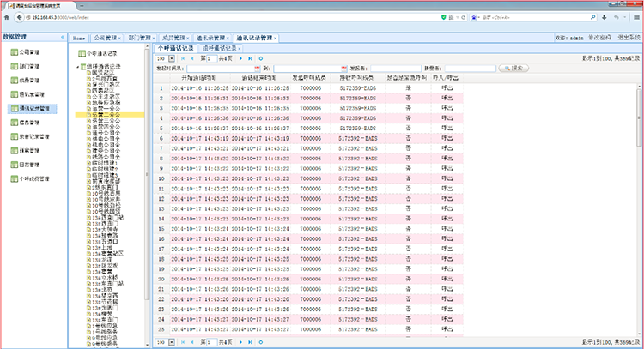Open the calendar picker for the 到 field
The image size is (644, 349).
coord(344,69)
